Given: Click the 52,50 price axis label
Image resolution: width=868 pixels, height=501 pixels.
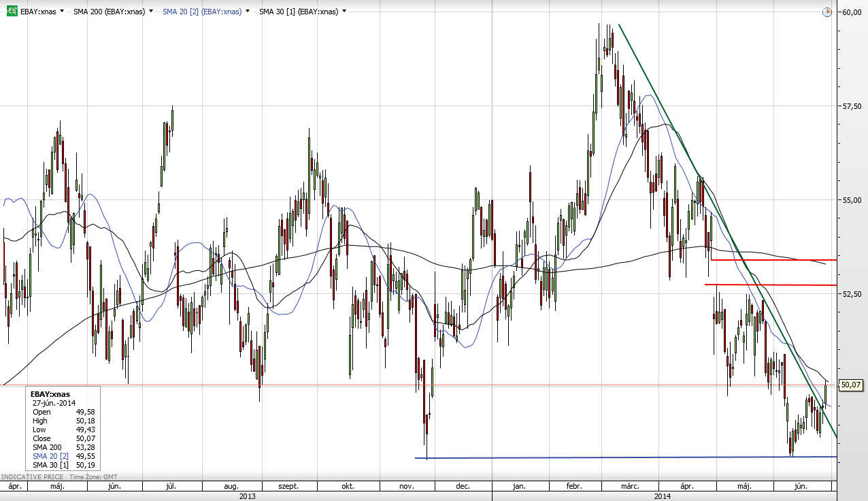Looking at the screenshot, I should (x=852, y=294).
